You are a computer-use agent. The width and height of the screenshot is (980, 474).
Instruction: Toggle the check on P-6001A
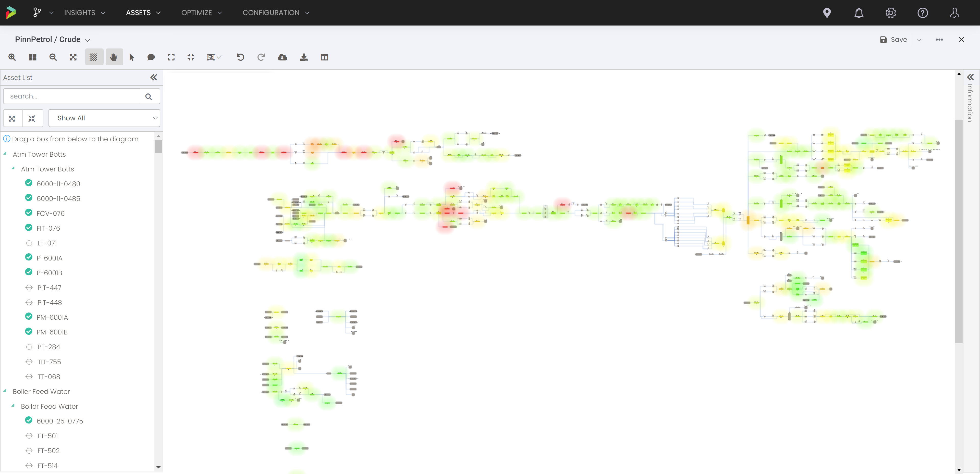click(29, 257)
